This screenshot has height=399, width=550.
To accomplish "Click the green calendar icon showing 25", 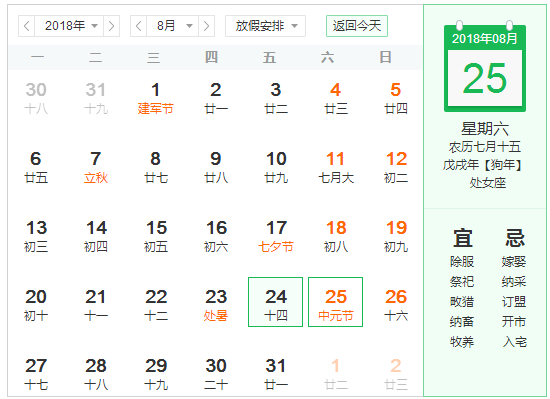I will coord(485,67).
